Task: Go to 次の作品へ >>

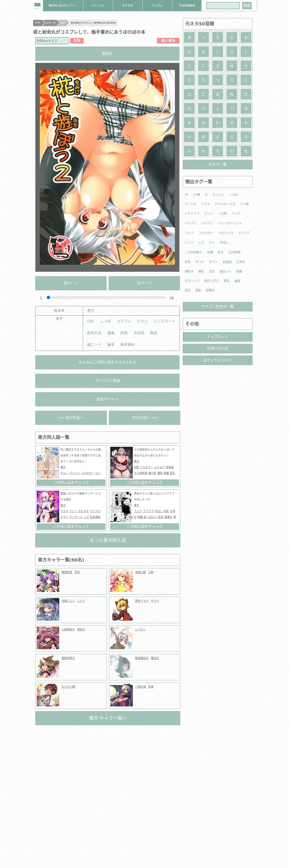Action: pyautogui.click(x=144, y=418)
